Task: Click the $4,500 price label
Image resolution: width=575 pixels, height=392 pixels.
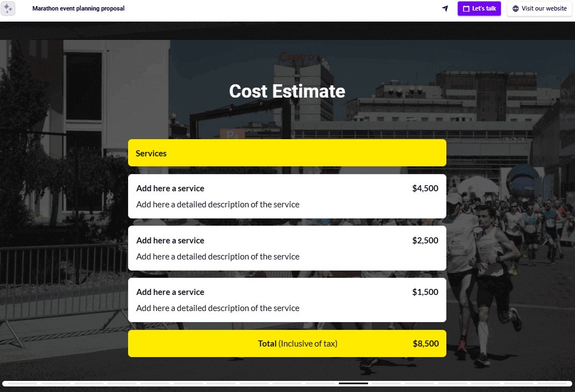Action: coord(425,188)
